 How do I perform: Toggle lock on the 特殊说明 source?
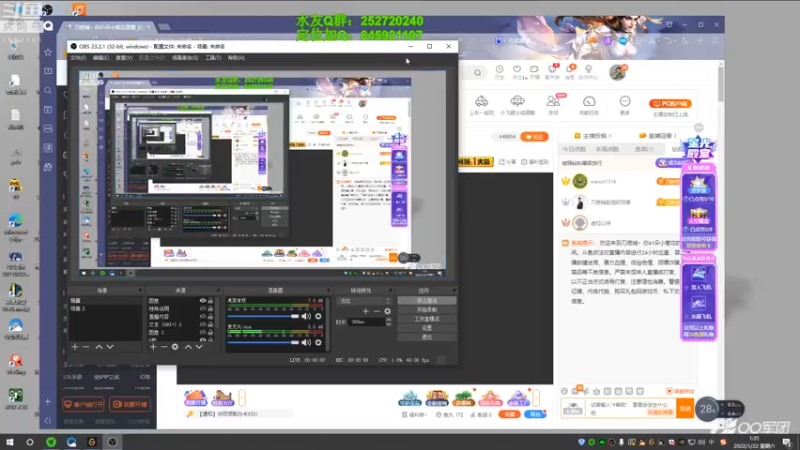pyautogui.click(x=210, y=309)
